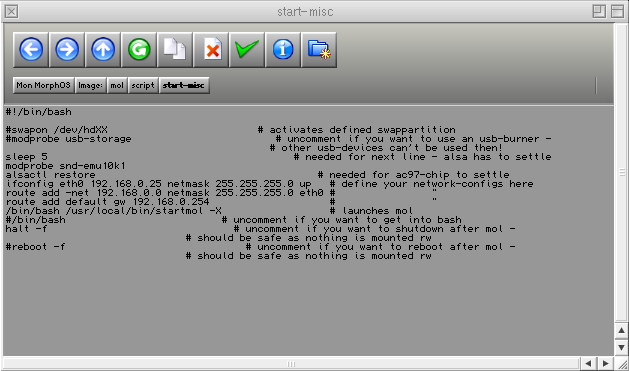Select the Image: path button

pyautogui.click(x=90, y=85)
